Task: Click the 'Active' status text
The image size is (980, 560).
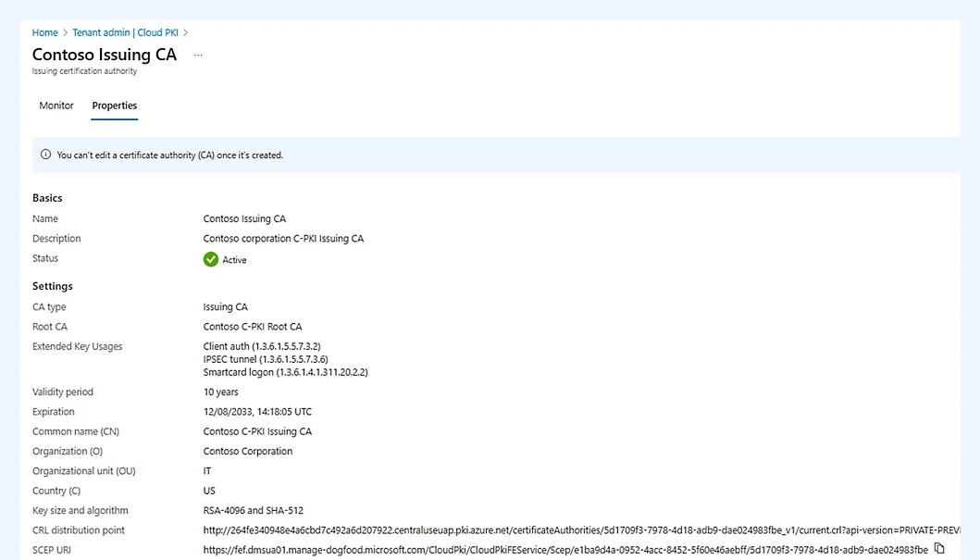Action: pyautogui.click(x=234, y=260)
